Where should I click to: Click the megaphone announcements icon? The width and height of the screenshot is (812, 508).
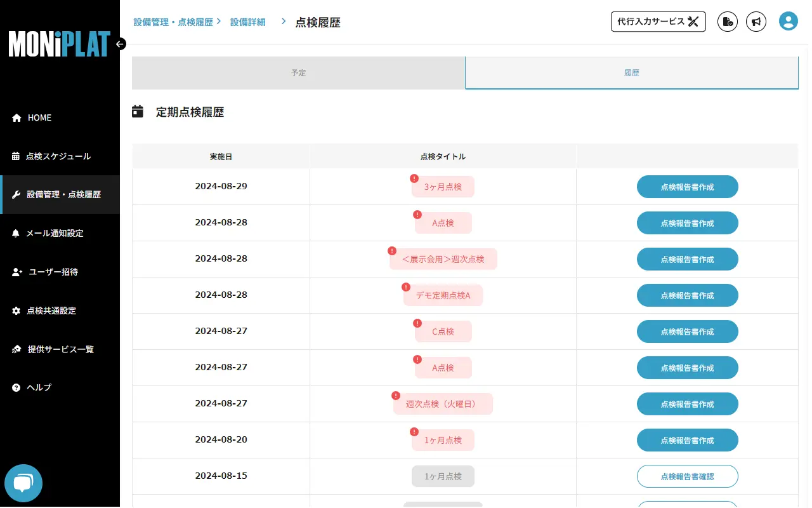756,22
